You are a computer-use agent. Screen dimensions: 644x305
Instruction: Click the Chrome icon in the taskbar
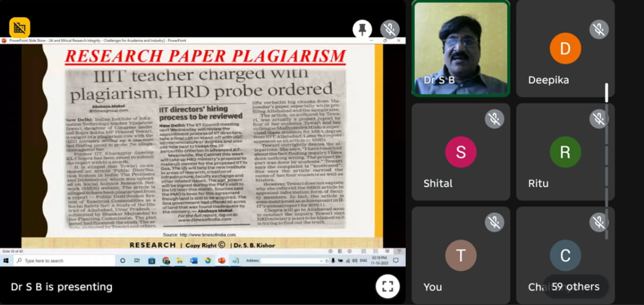[x=166, y=260]
